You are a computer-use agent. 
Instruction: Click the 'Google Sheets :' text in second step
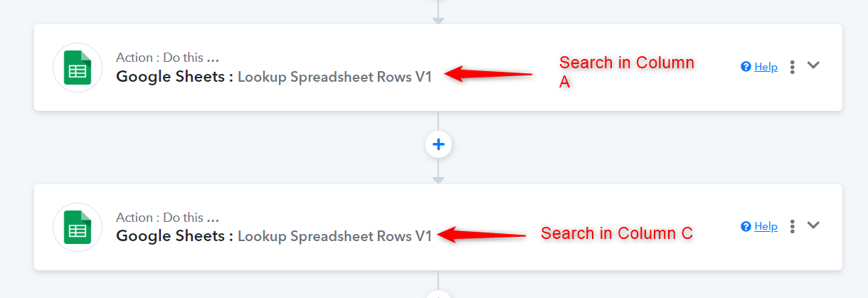175,236
